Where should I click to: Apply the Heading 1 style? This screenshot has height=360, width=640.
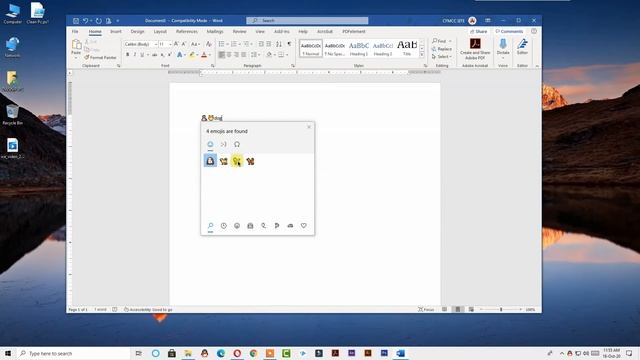click(359, 48)
